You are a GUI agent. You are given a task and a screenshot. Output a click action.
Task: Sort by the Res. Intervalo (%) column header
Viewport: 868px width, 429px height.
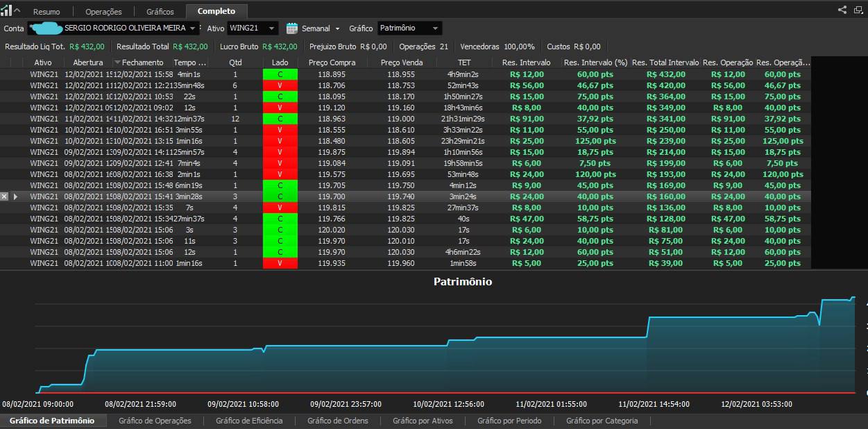click(x=595, y=62)
